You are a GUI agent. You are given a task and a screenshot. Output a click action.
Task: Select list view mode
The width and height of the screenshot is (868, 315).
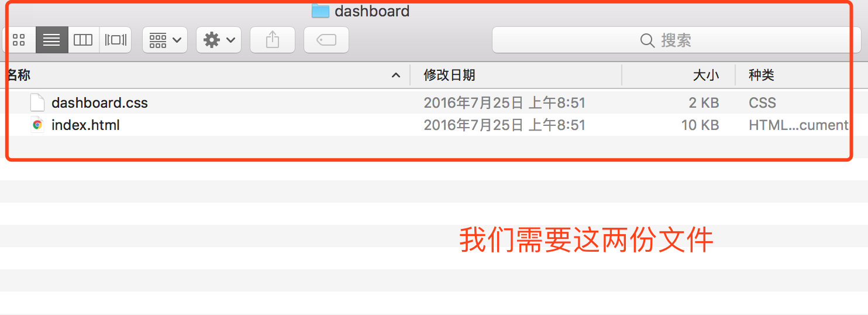pyautogui.click(x=52, y=40)
